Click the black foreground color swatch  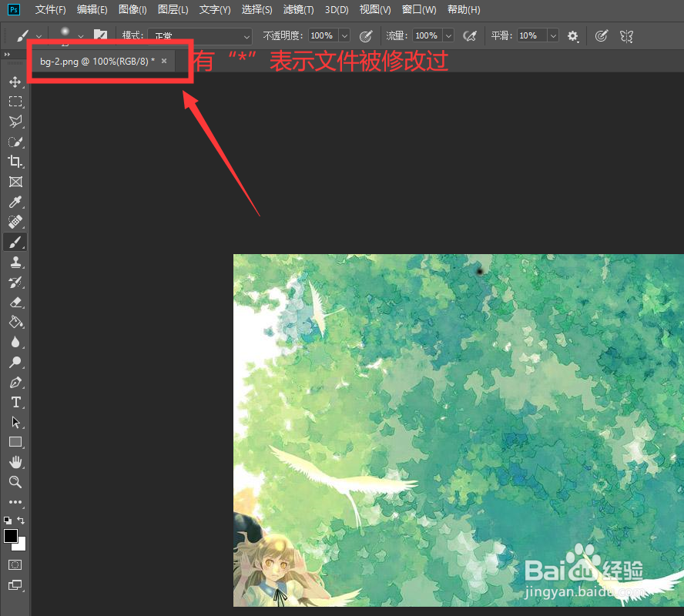pos(11,536)
